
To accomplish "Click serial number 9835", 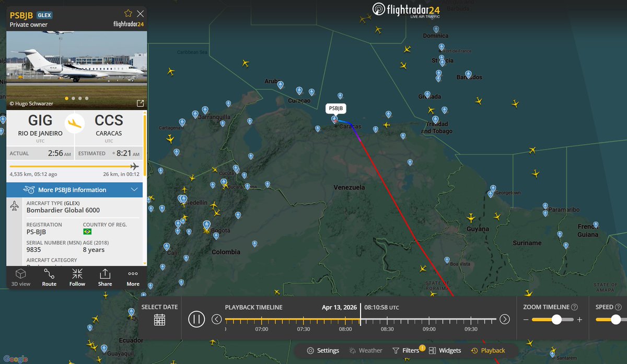I will [34, 250].
